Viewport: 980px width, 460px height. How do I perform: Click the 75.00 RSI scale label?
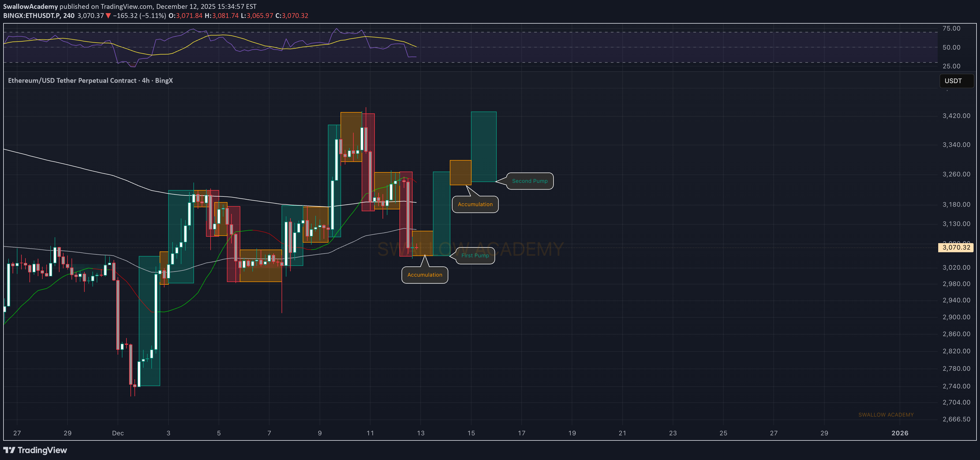tap(951, 29)
